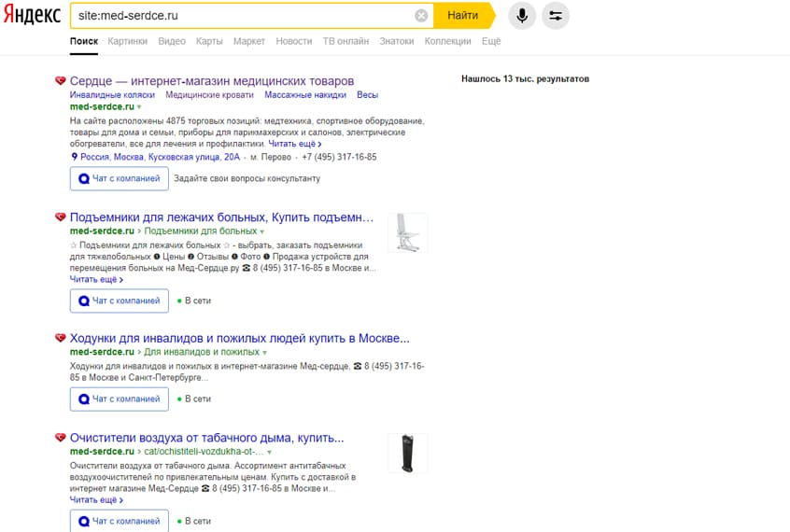This screenshot has width=790, height=532.
Task: Click the Yandex logo
Action: 32,15
